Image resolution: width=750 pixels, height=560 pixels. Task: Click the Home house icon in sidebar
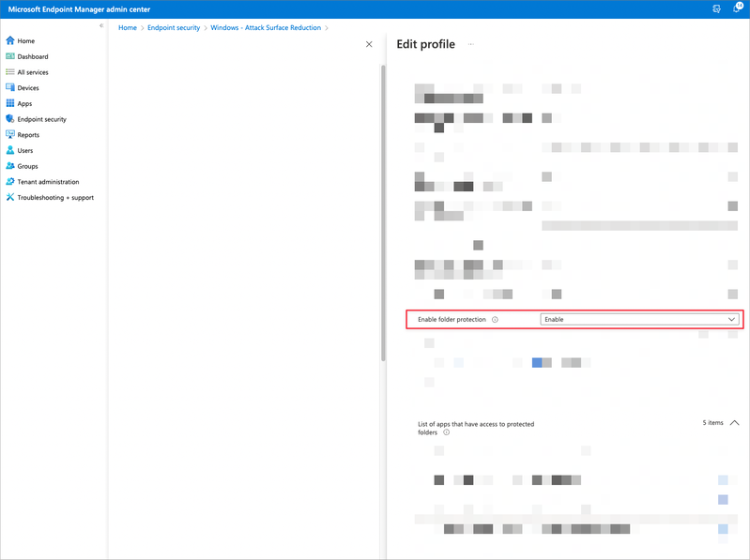(x=10, y=40)
